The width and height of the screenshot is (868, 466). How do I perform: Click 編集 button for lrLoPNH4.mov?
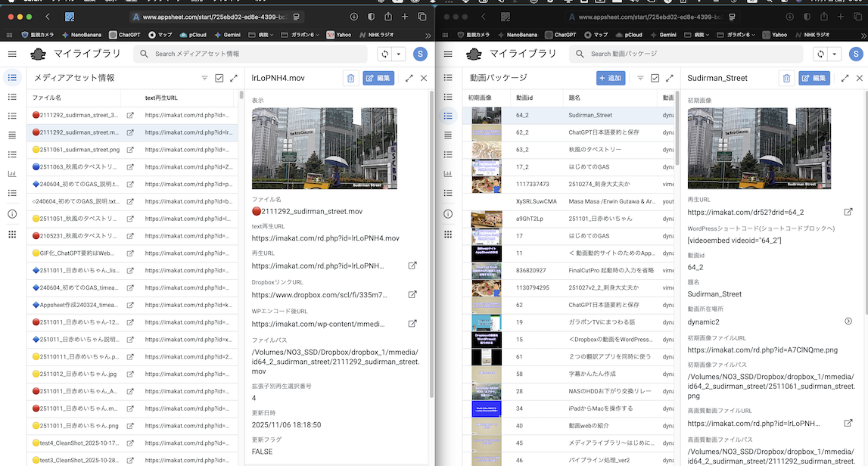[378, 78]
